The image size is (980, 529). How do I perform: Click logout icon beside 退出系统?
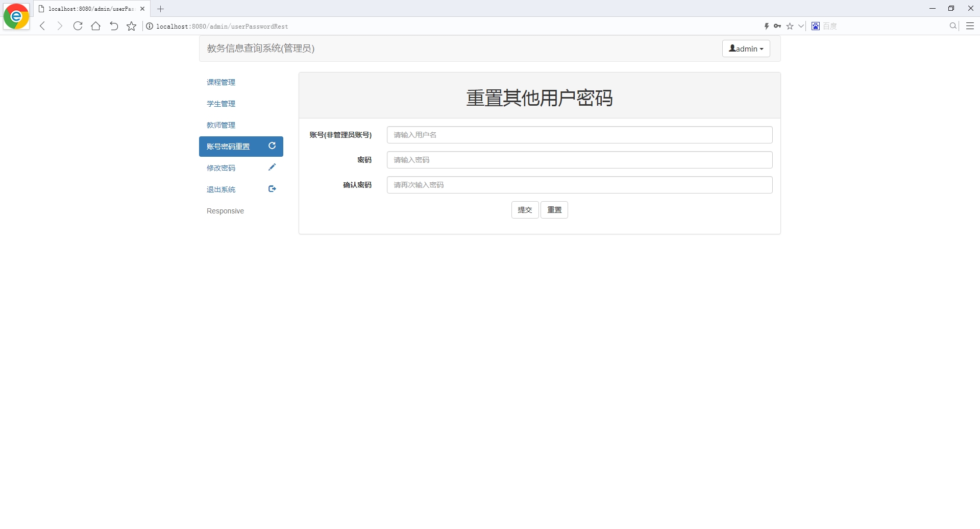click(272, 188)
